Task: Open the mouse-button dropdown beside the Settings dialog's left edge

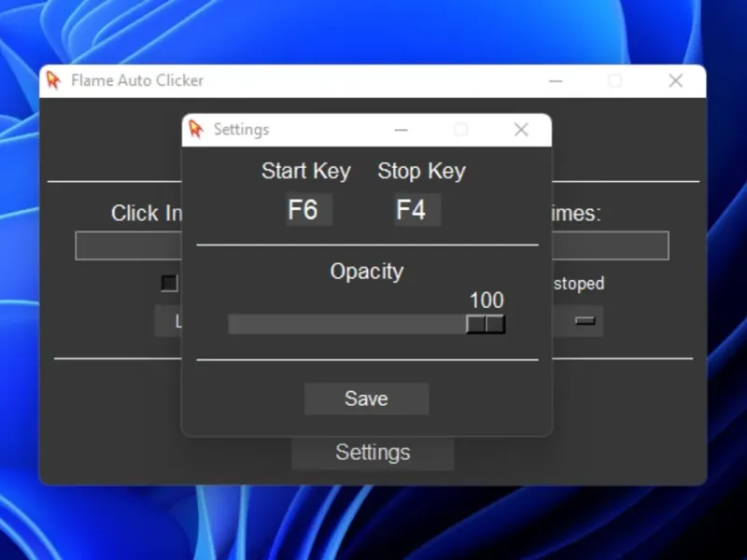Action: [168, 321]
